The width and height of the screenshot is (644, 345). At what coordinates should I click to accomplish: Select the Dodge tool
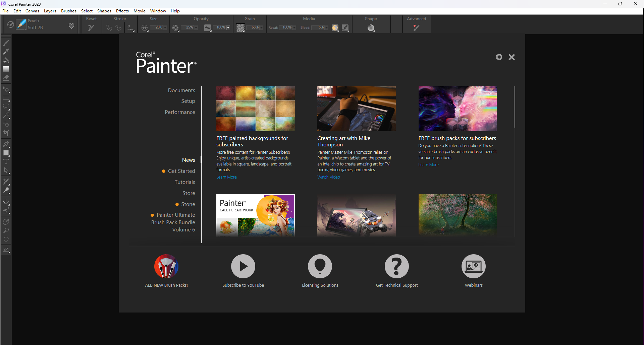(x=6, y=191)
